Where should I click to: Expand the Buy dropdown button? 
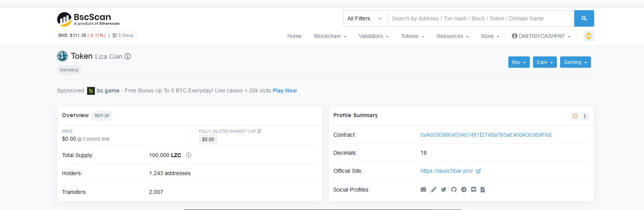(519, 62)
